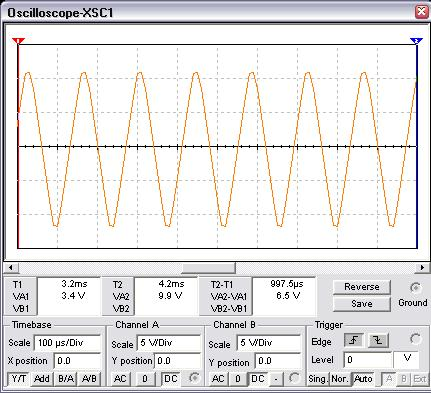Click the VA1 reading 3.4 V
Screen dimensions: 431x393
click(x=73, y=295)
